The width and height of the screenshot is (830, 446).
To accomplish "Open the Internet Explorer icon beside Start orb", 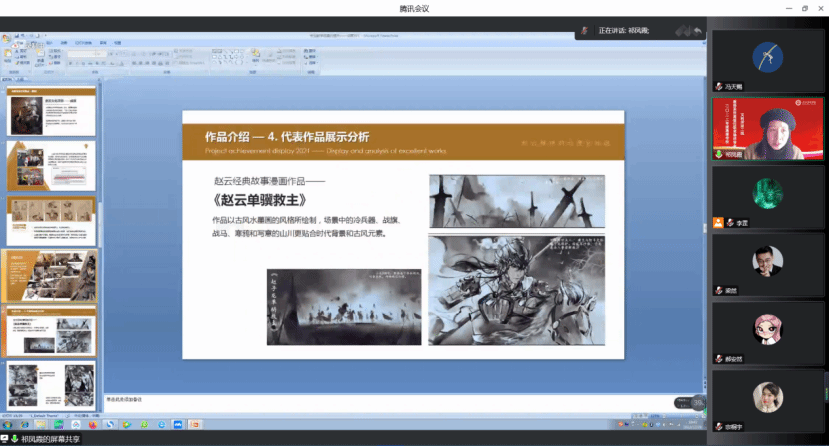I will coord(24,424).
